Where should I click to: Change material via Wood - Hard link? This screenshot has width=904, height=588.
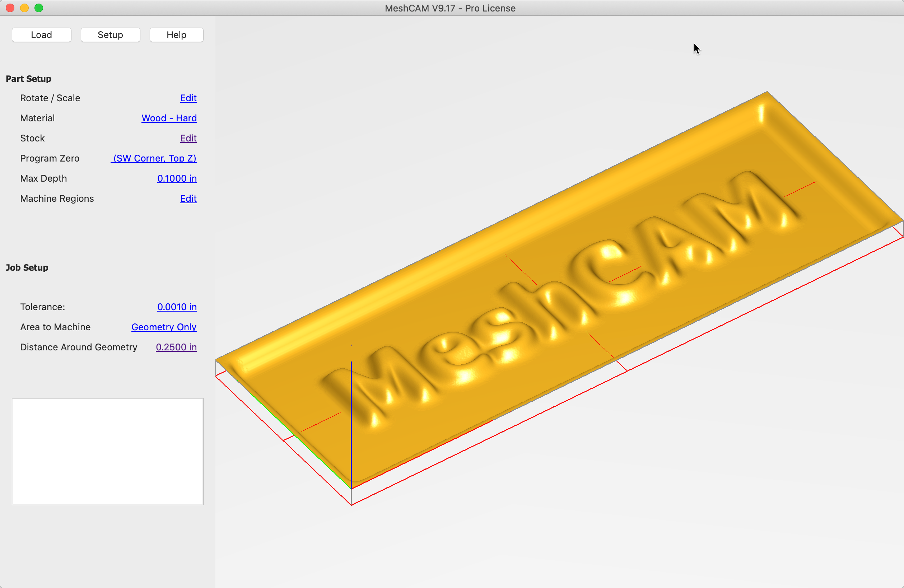(x=169, y=118)
